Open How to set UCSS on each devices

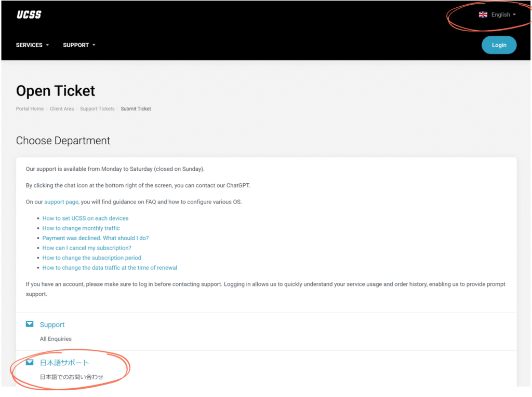86,218
